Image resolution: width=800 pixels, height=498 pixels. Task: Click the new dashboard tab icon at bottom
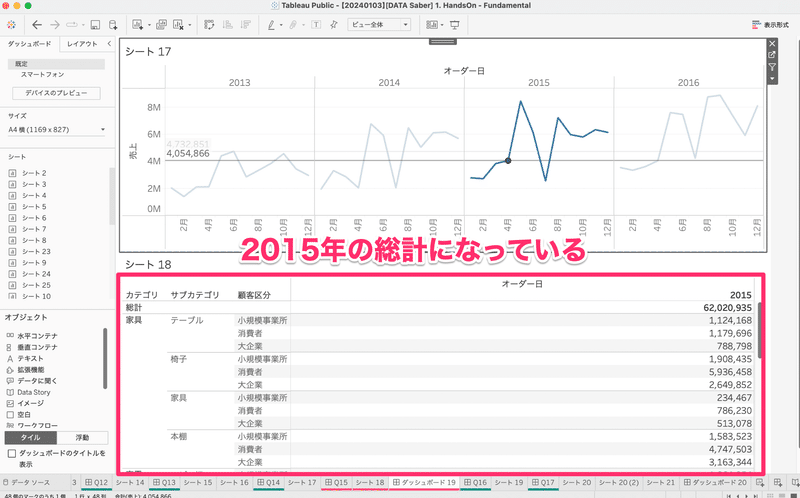pos(778,482)
